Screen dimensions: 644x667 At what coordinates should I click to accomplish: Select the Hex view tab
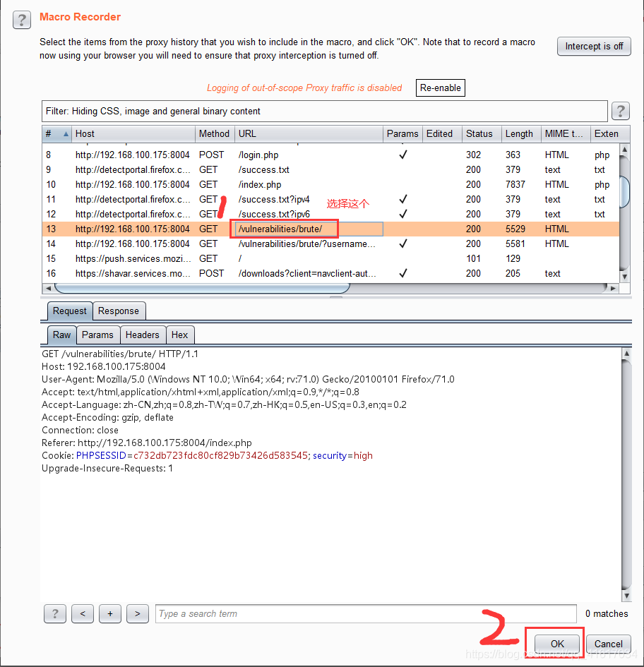pos(179,335)
